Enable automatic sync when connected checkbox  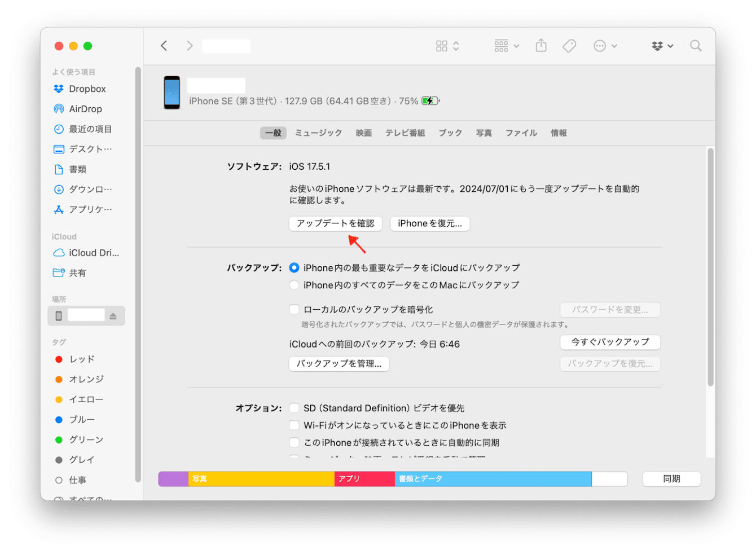coord(295,443)
